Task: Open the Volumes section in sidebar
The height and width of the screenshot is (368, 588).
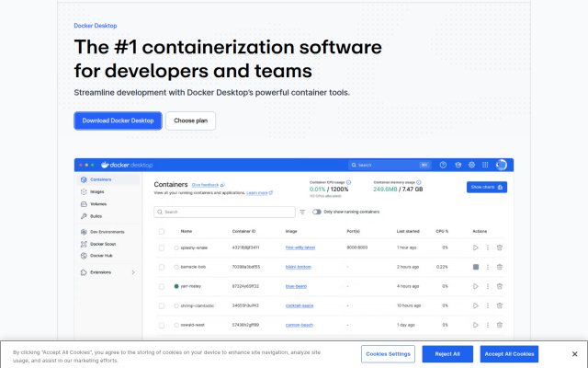Action: (98, 204)
